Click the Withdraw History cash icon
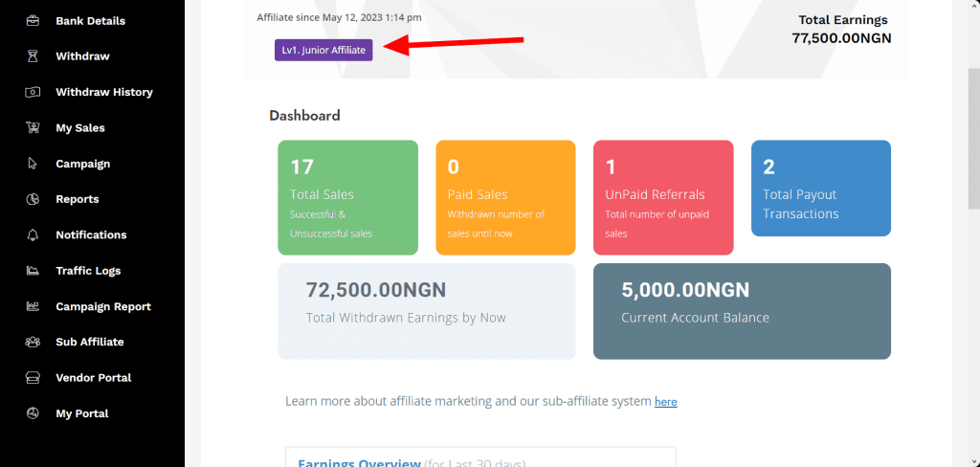This screenshot has height=467, width=980. (x=33, y=92)
